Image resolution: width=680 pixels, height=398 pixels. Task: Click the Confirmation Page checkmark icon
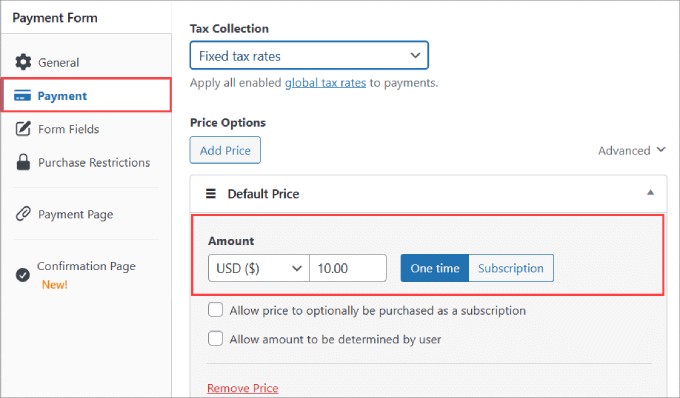pos(23,275)
